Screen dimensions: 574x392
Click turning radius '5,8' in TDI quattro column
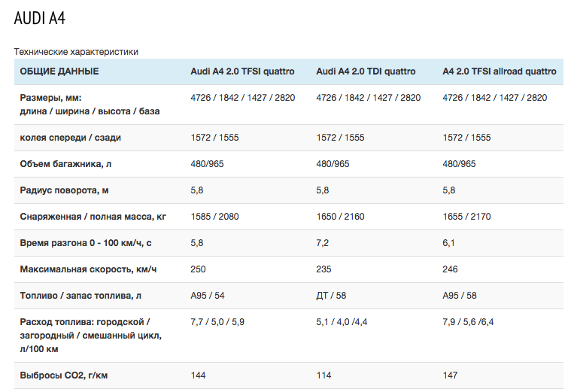pyautogui.click(x=323, y=190)
